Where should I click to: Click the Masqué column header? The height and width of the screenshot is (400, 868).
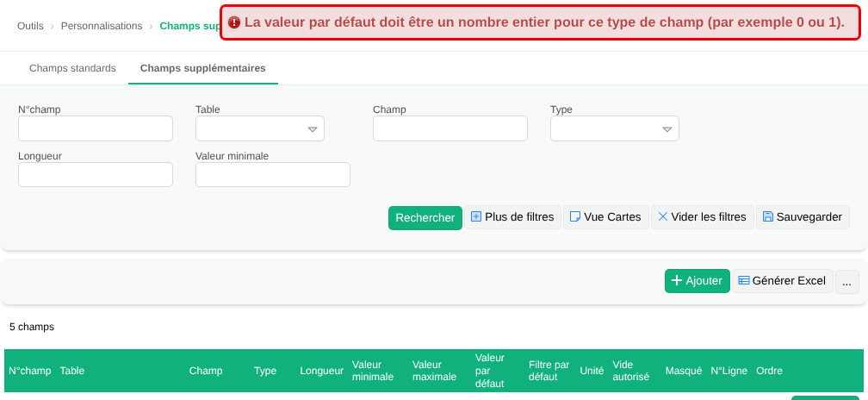pyautogui.click(x=684, y=371)
